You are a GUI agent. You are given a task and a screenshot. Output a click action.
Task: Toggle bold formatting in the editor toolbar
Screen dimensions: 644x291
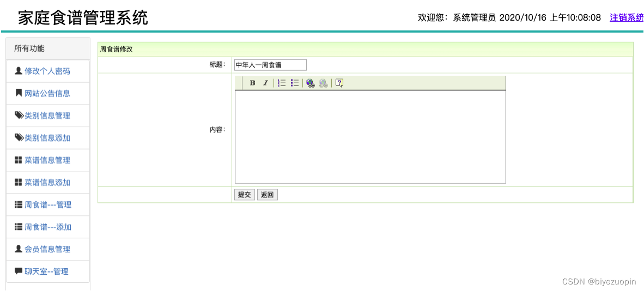point(253,83)
